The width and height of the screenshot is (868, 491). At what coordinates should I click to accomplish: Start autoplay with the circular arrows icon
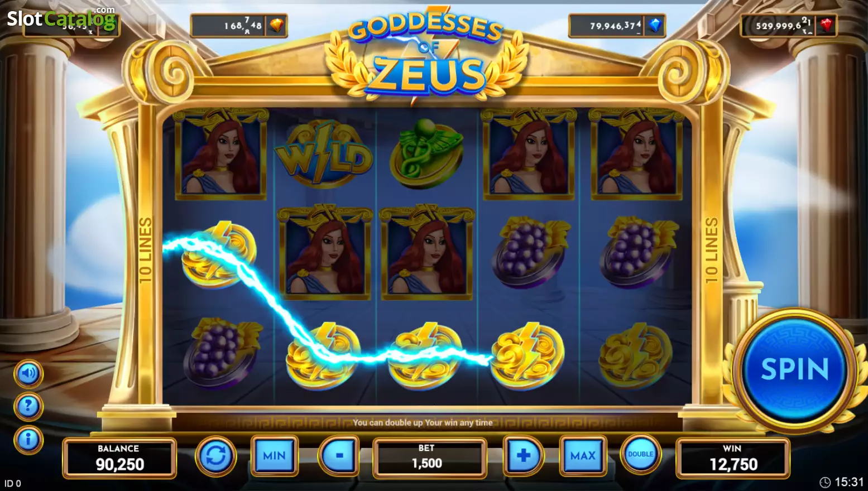[x=216, y=456]
